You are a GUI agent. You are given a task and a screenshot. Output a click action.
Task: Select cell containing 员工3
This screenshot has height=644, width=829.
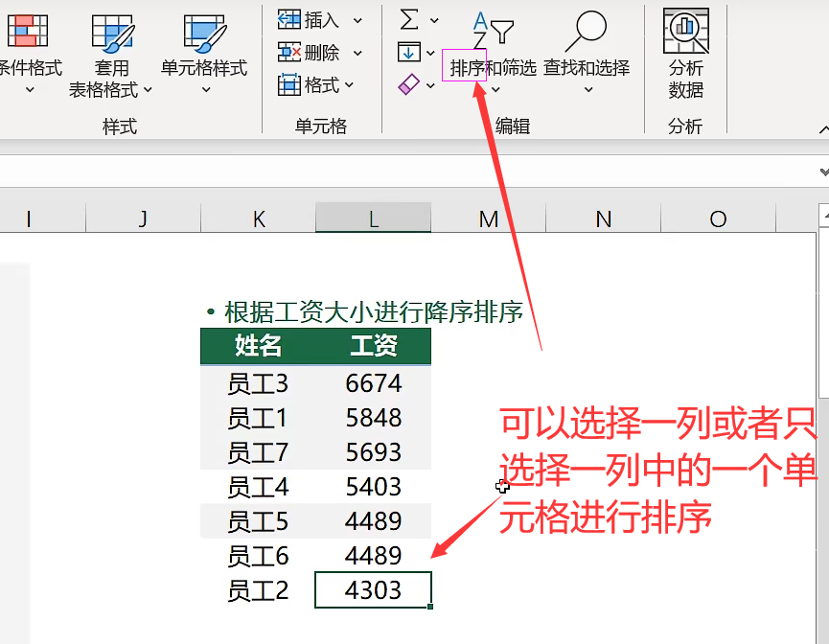pos(258,382)
